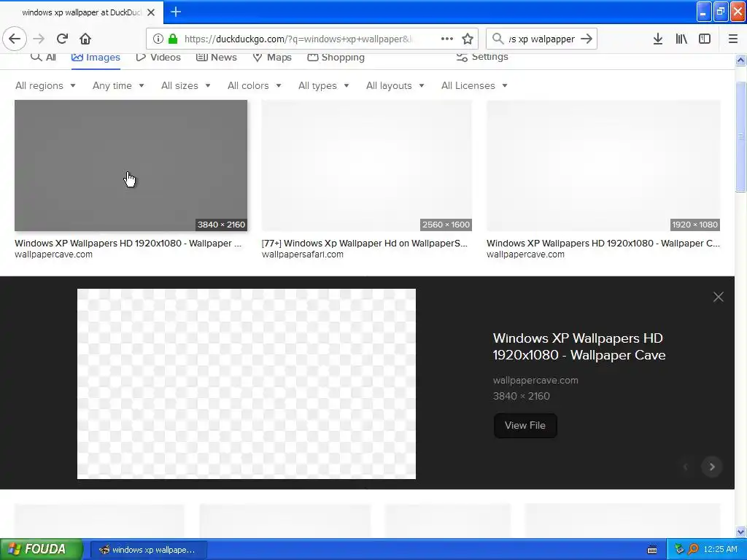The image size is (747, 560).
Task: Go back to the previous page
Action: (15, 39)
